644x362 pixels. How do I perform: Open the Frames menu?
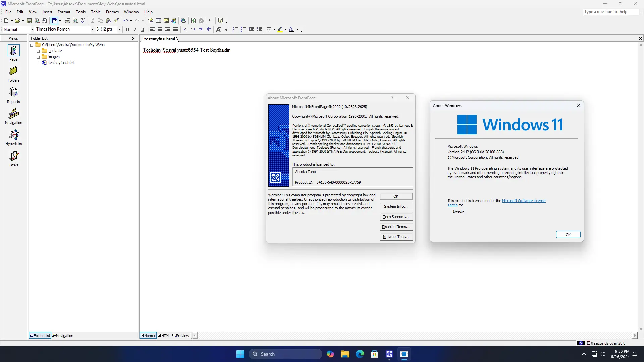(x=112, y=12)
